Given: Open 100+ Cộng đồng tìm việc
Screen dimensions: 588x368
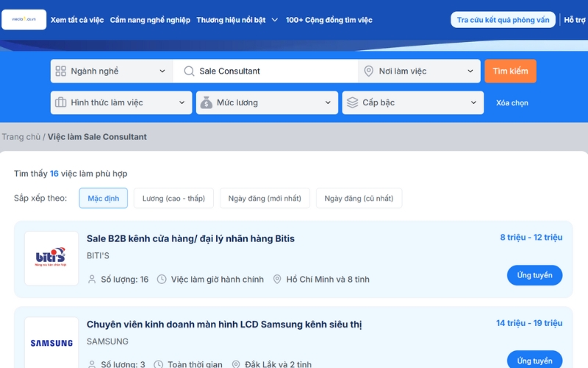Looking at the screenshot, I should pyautogui.click(x=329, y=20).
